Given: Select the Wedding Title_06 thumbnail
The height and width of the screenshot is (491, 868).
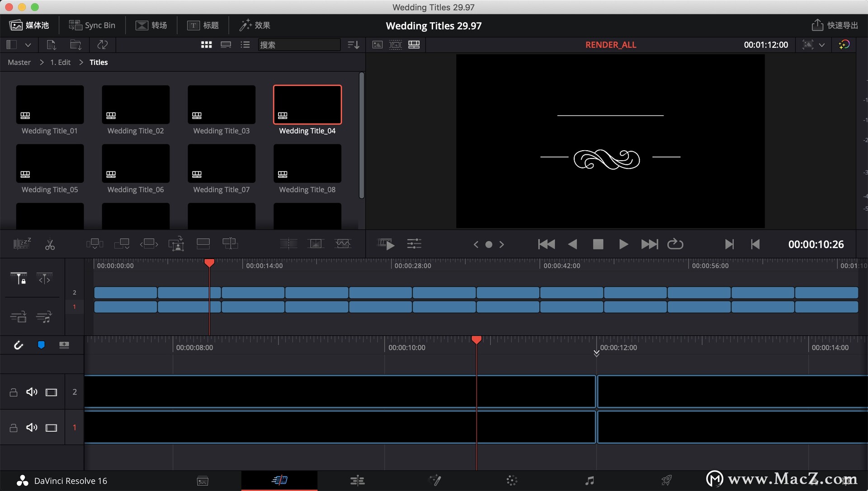Looking at the screenshot, I should 136,164.
